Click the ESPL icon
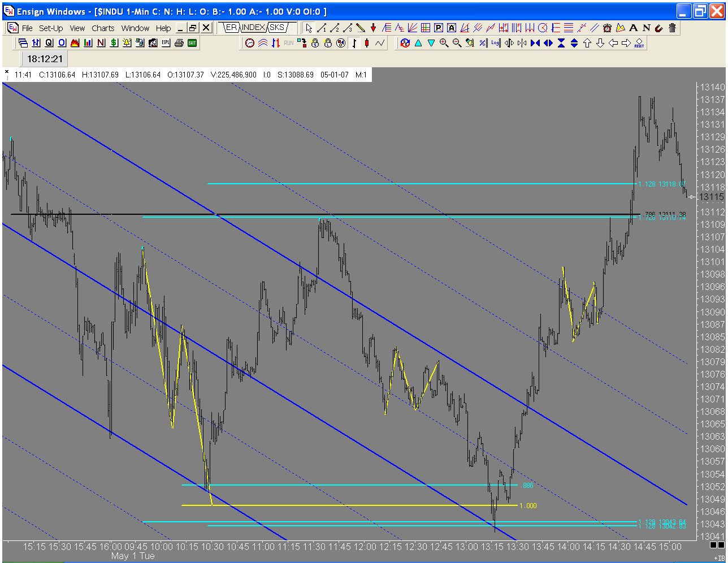Screen dimensions: 728x563 (x=166, y=43)
